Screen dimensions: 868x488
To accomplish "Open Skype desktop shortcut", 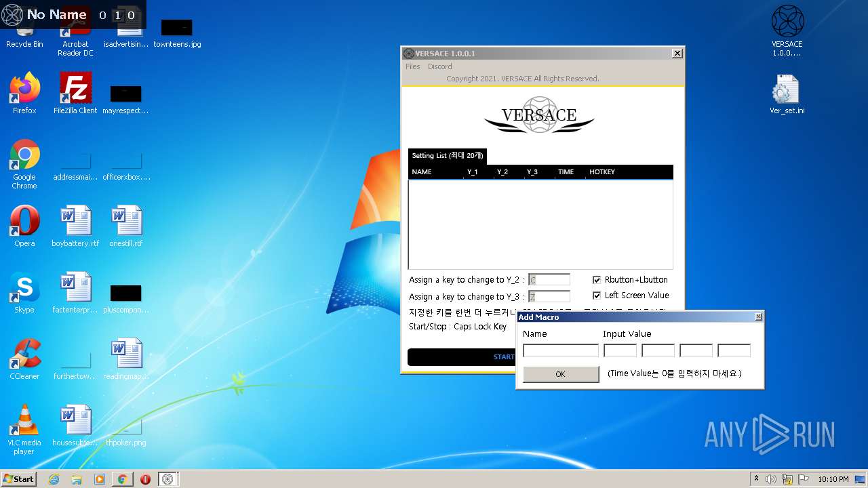I will coord(24,293).
